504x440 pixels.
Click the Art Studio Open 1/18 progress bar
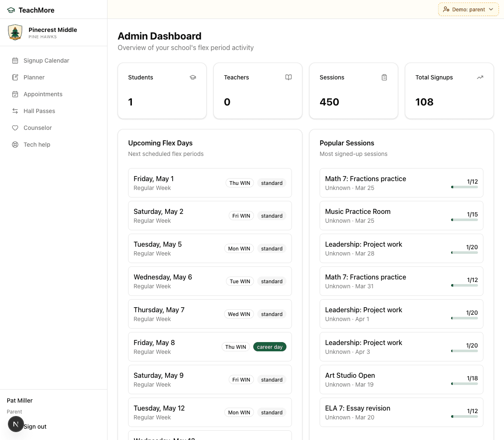pyautogui.click(x=465, y=384)
